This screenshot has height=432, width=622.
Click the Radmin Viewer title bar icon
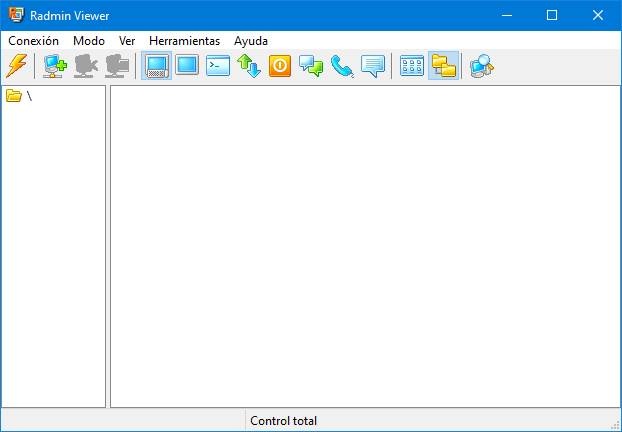point(17,15)
